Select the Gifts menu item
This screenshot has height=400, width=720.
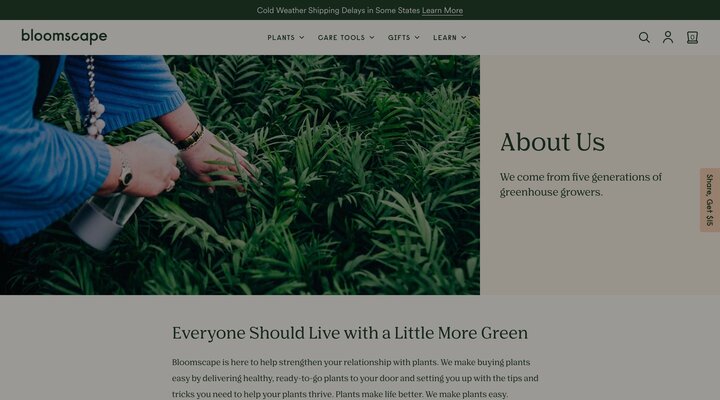tap(399, 38)
